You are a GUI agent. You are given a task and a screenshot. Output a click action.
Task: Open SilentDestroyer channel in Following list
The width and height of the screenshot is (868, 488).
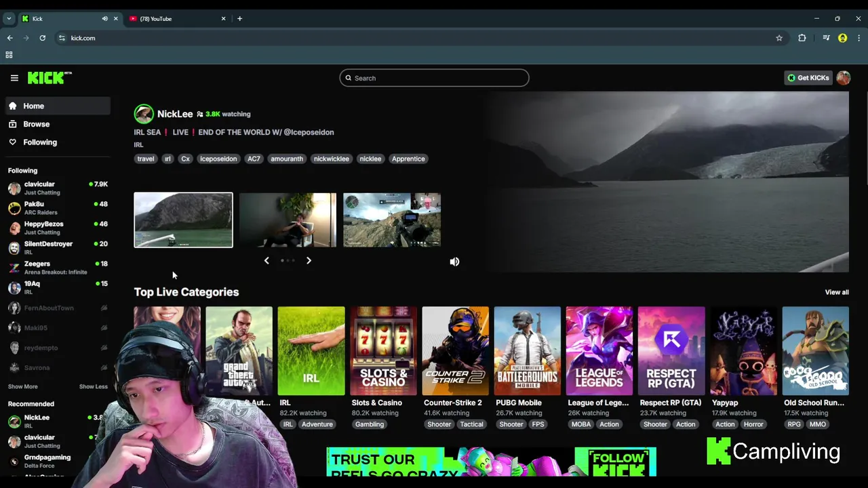point(58,247)
